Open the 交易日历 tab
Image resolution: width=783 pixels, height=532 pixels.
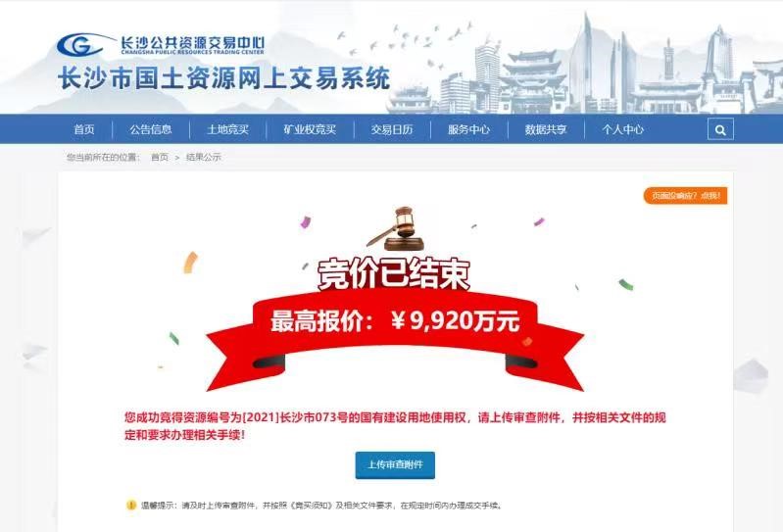tap(392, 129)
